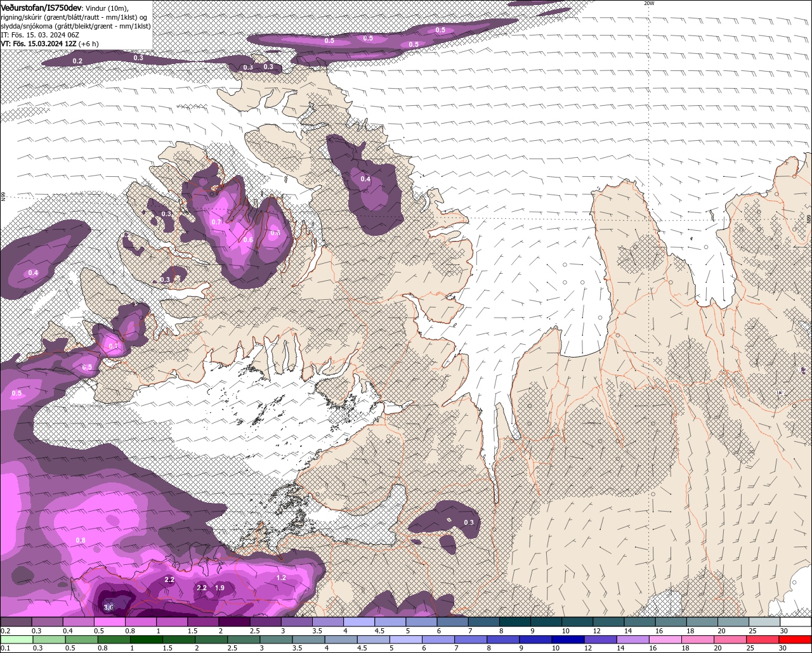This screenshot has height=653, width=812.
Task: Click the 0.4 value in the northern purple patch
Action: click(x=365, y=179)
